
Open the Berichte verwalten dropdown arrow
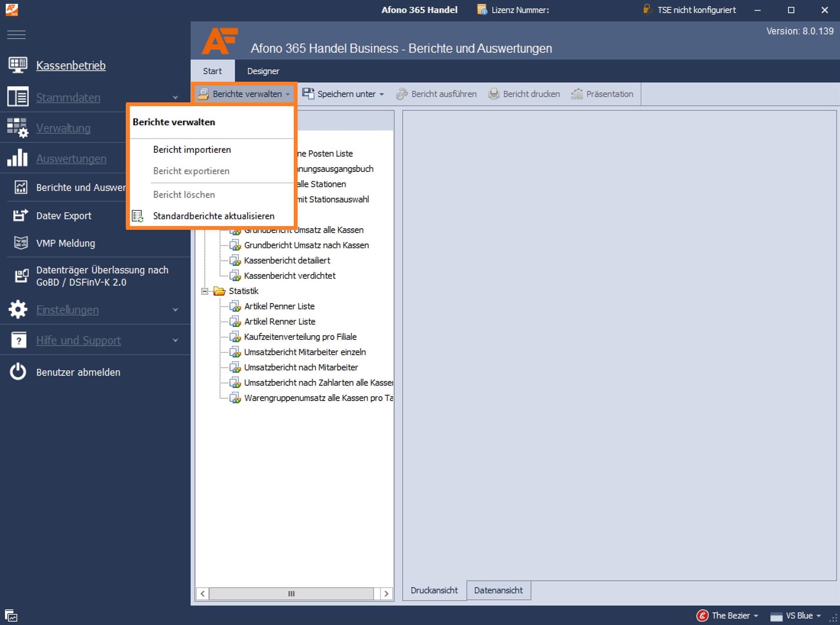287,94
